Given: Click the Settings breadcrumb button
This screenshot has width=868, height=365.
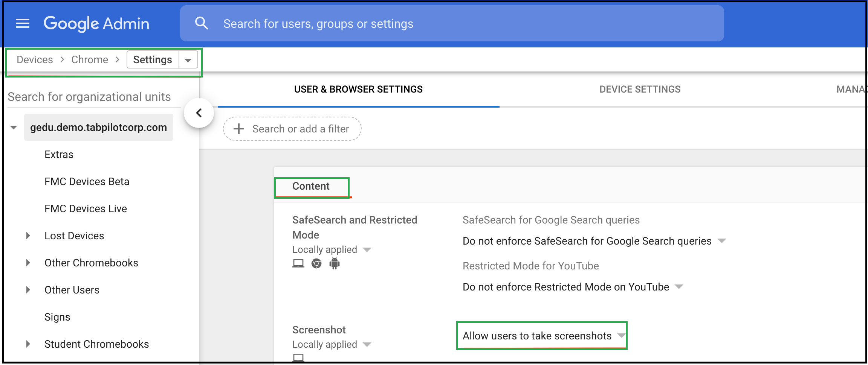Looking at the screenshot, I should coord(153,59).
